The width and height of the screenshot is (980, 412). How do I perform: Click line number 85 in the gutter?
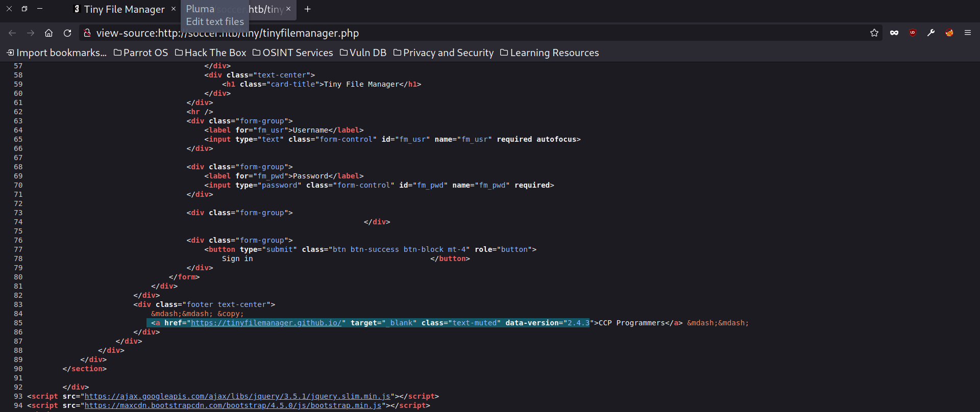click(18, 323)
